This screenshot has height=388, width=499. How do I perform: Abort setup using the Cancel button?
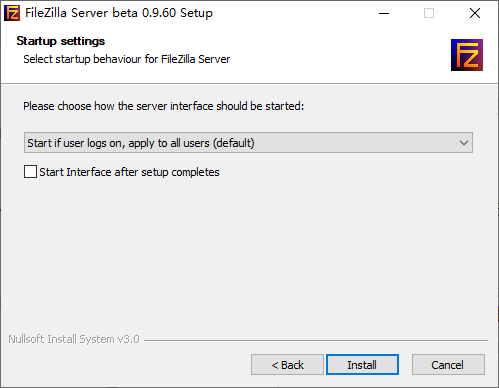pos(448,365)
